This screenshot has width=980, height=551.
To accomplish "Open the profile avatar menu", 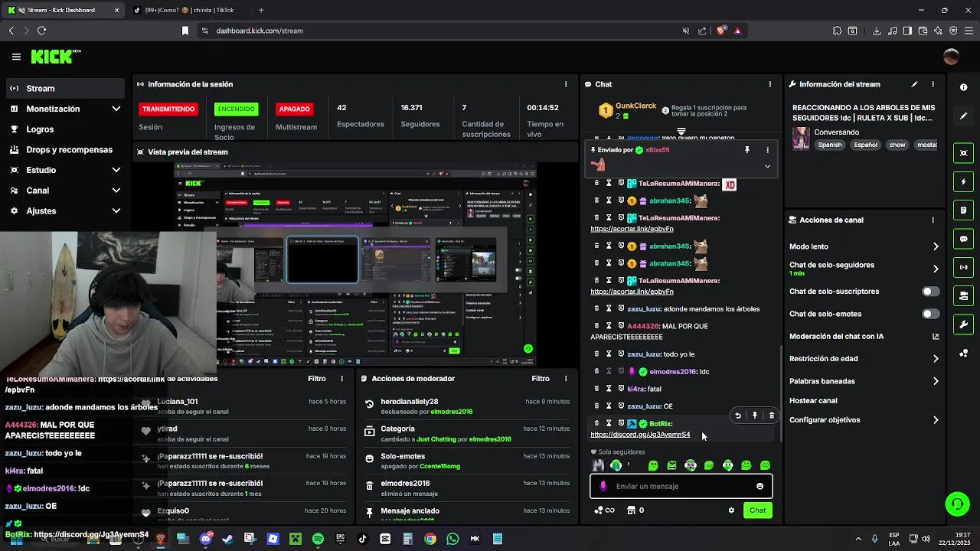I will tap(951, 57).
